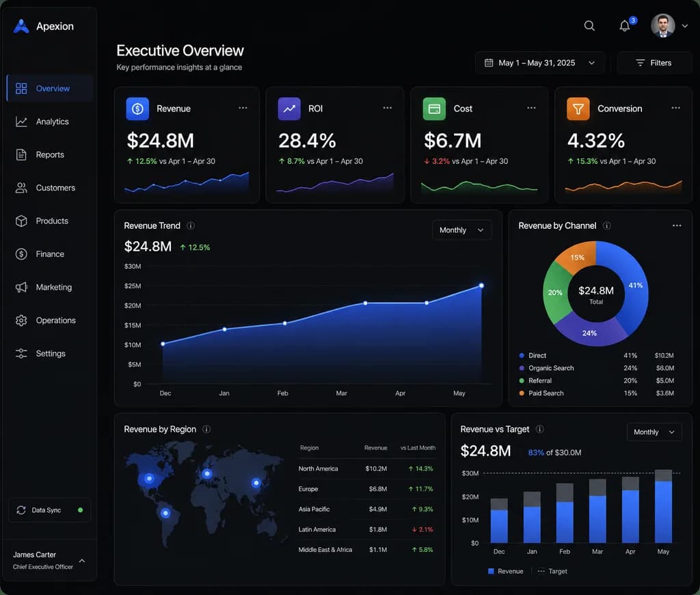The image size is (700, 595).
Task: Open the ROI card more options menu
Action: (x=388, y=107)
